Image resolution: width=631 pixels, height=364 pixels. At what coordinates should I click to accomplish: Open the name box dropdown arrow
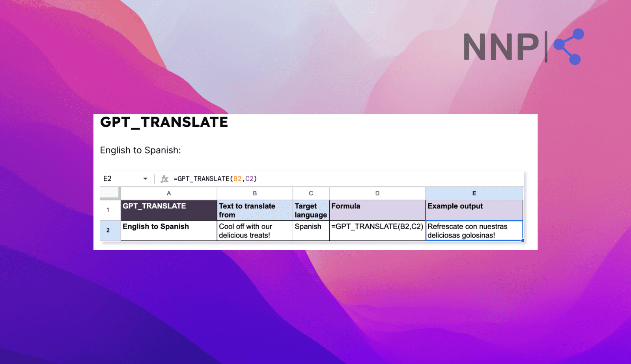click(145, 179)
